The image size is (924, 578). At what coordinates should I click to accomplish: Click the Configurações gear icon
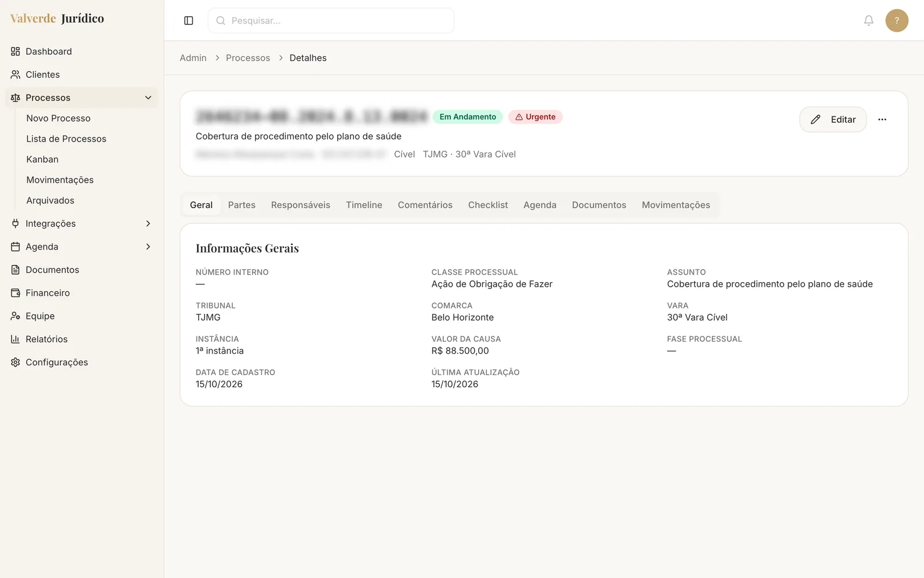[x=16, y=362]
